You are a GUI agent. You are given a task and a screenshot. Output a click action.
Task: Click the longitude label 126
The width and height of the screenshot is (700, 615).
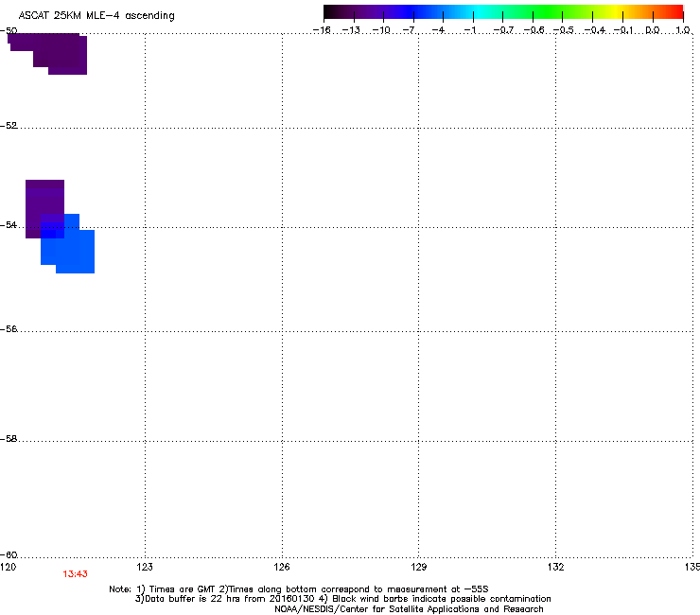tap(282, 567)
